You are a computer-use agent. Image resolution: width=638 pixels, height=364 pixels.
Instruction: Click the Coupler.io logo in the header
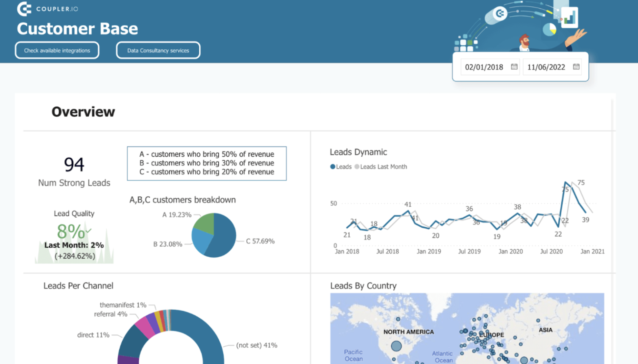point(47,8)
